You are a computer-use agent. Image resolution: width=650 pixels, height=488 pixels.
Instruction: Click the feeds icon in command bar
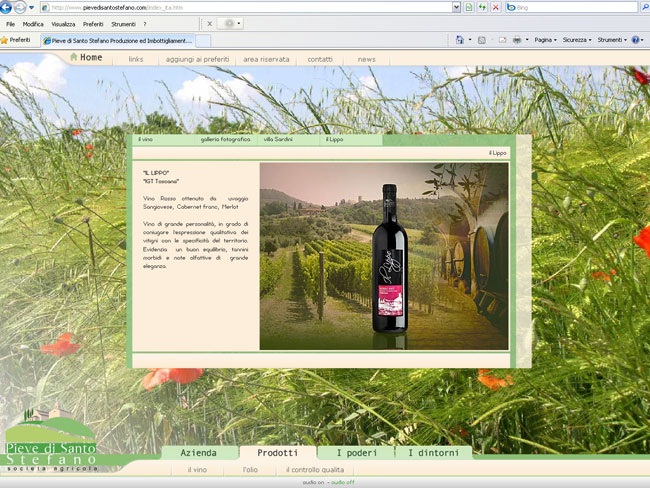coord(482,40)
